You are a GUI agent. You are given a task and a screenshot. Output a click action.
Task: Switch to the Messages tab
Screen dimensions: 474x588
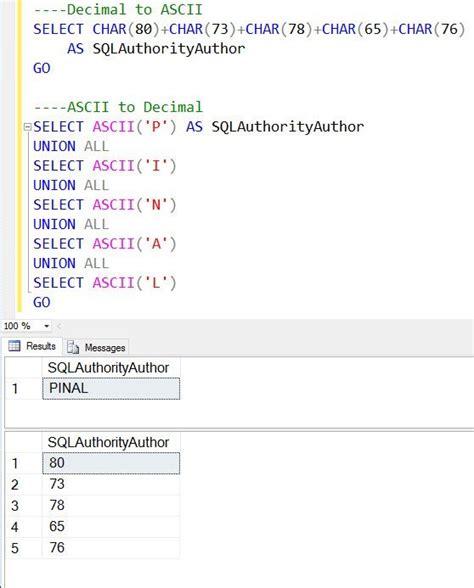[97, 348]
